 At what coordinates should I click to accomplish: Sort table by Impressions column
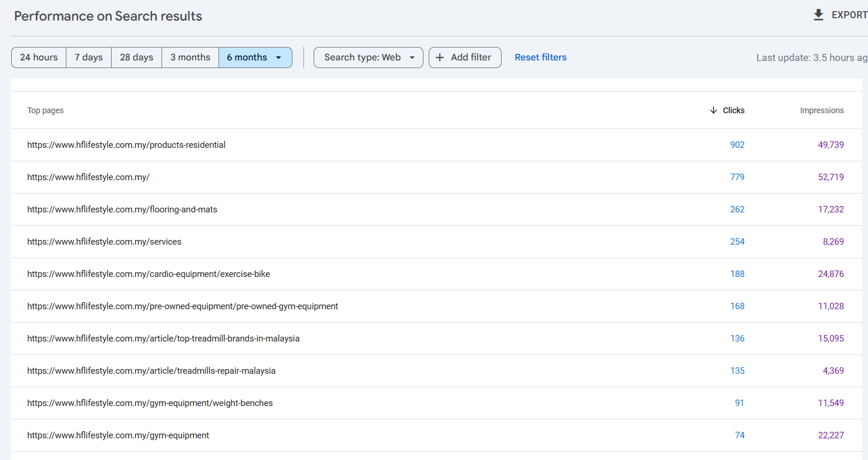[x=822, y=110]
